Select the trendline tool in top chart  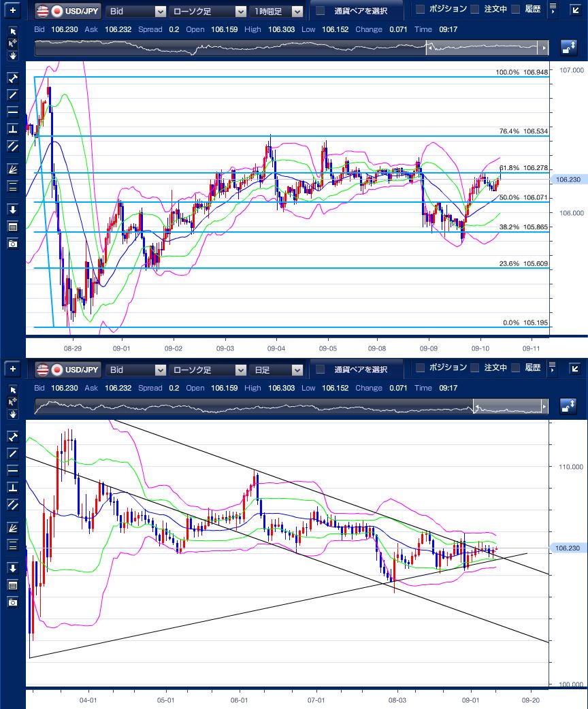[12, 95]
